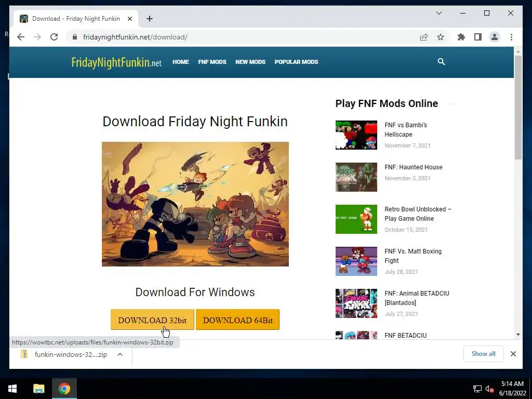The width and height of the screenshot is (532, 399).
Task: Select the Download - Friday Night Funkin tab
Action: coord(76,19)
